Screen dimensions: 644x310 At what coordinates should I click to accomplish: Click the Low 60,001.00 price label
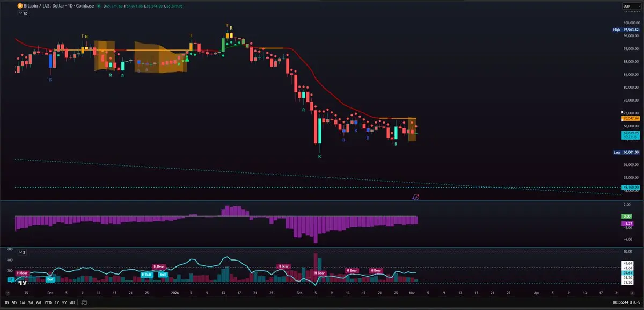626,153
